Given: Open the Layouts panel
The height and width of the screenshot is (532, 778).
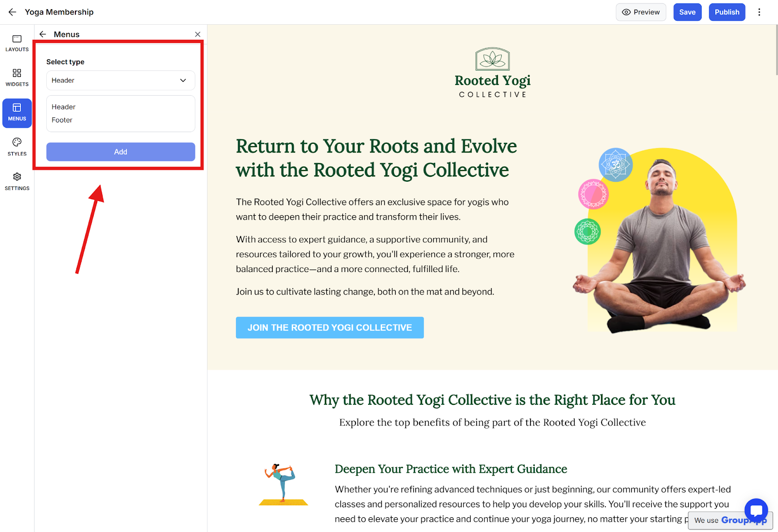Looking at the screenshot, I should [17, 43].
